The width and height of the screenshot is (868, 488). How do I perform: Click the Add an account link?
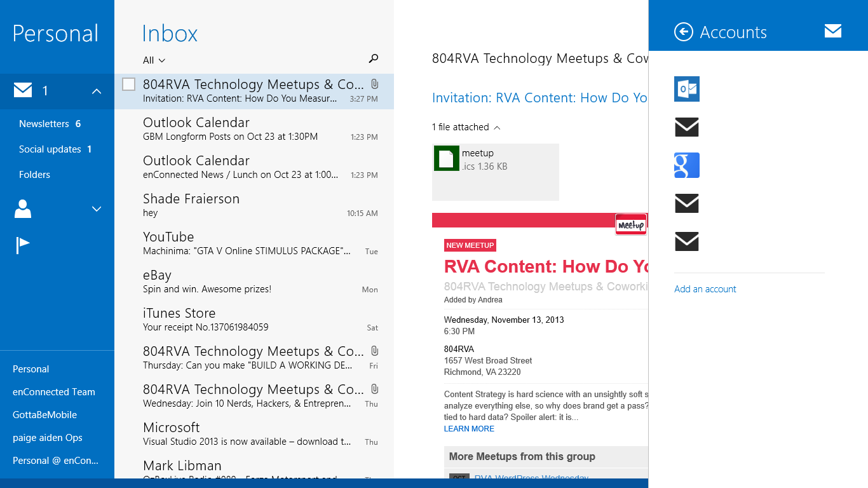coord(705,289)
